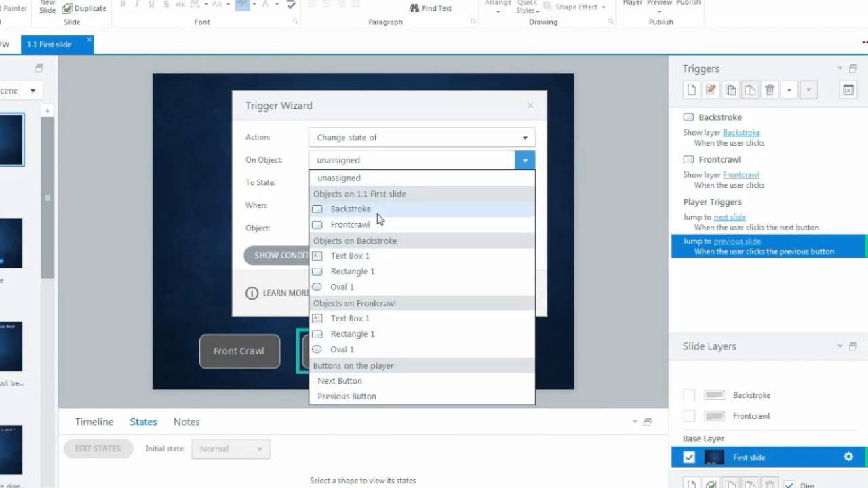Switch to the Notes tab

point(186,422)
